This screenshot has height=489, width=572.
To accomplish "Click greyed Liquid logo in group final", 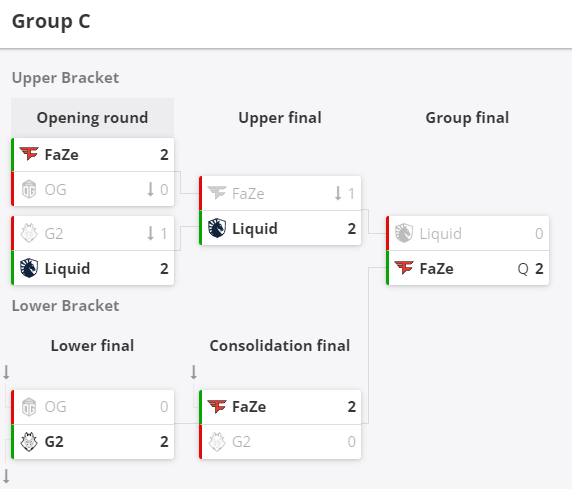I will [404, 233].
